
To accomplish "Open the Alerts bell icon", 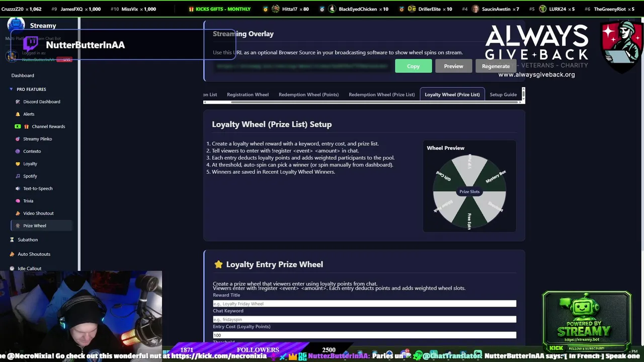I will tap(18, 114).
